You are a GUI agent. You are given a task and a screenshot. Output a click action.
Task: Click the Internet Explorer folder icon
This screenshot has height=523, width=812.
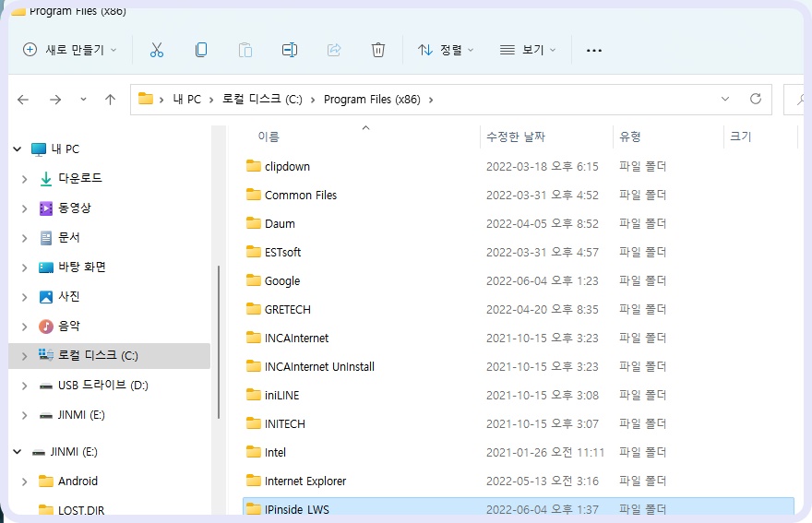pos(253,481)
